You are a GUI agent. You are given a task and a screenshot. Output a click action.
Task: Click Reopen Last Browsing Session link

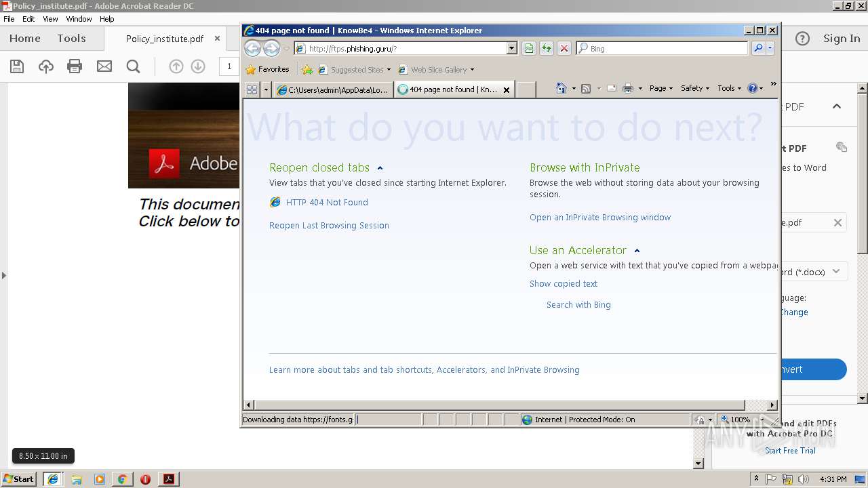tap(329, 226)
